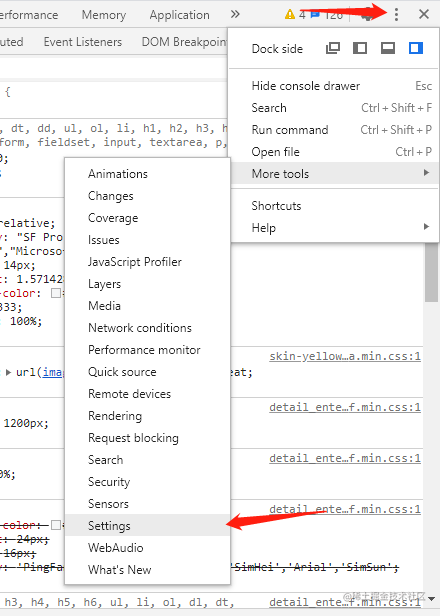
Task: Expand the Help submenu arrow
Action: [426, 227]
